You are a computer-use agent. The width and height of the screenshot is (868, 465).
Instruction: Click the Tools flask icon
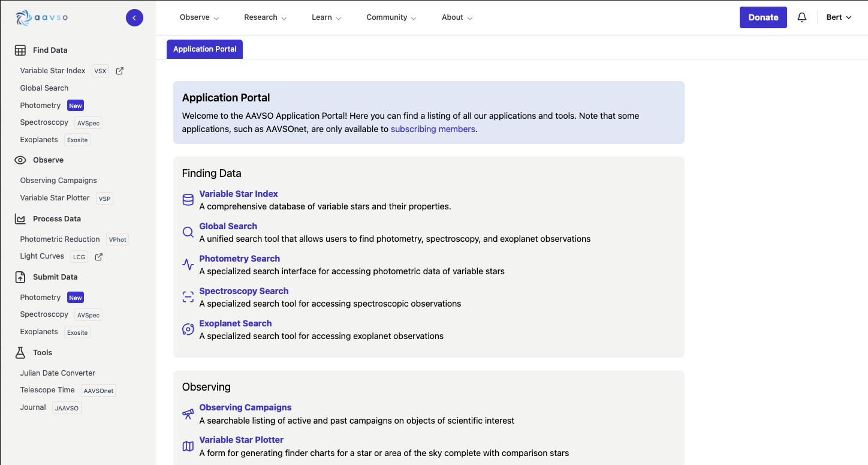pos(20,353)
